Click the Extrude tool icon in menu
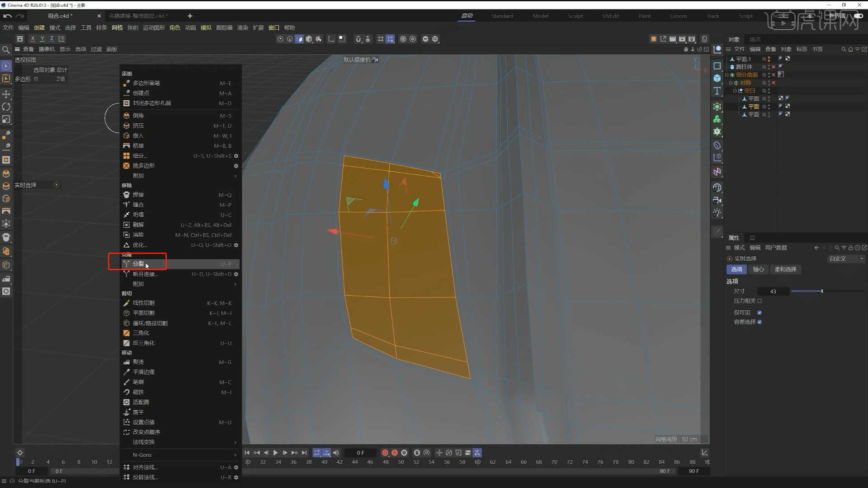 [127, 126]
